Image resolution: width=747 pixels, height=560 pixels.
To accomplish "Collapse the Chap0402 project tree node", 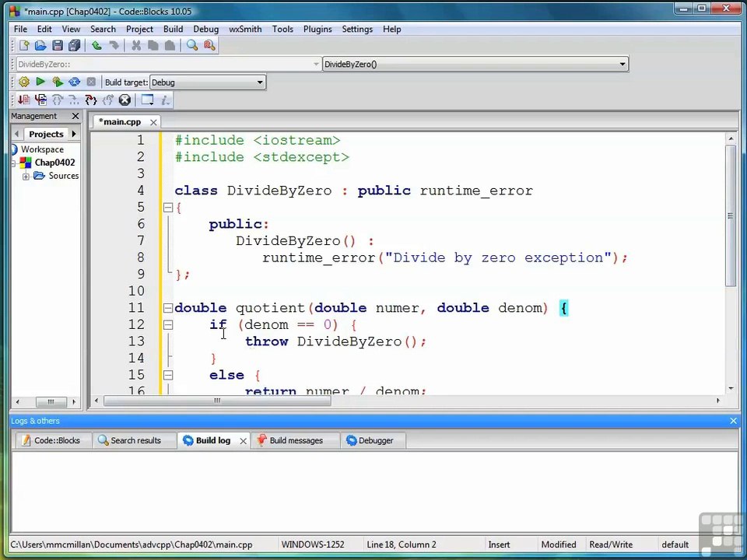I will (x=13, y=163).
